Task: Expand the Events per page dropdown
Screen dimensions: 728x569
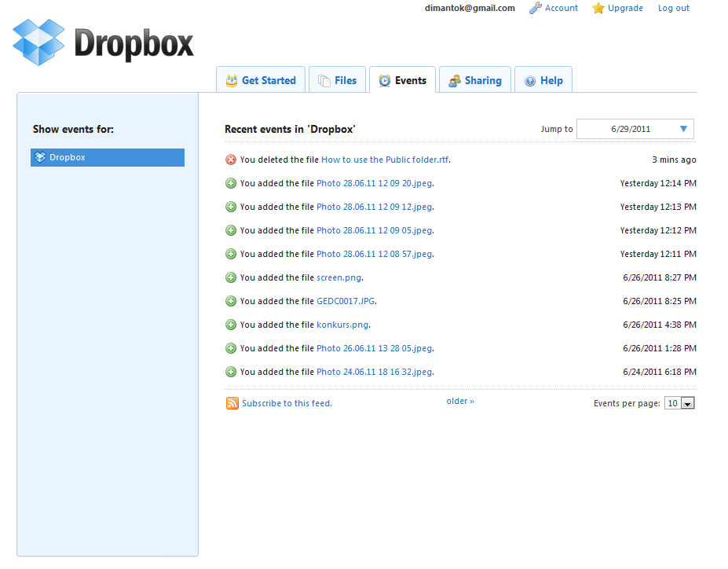Action: [687, 403]
